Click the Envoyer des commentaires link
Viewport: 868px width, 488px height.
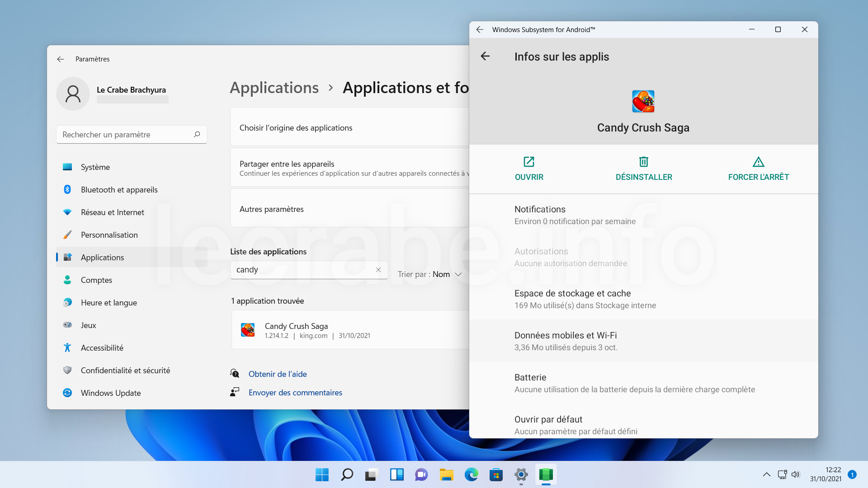point(295,393)
